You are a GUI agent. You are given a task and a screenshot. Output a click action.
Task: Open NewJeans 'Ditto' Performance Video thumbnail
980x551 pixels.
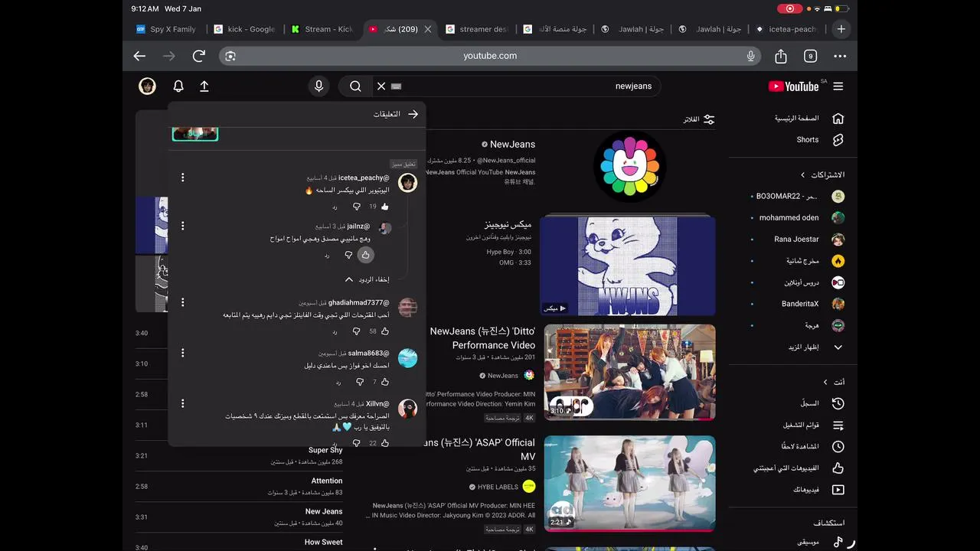630,372
